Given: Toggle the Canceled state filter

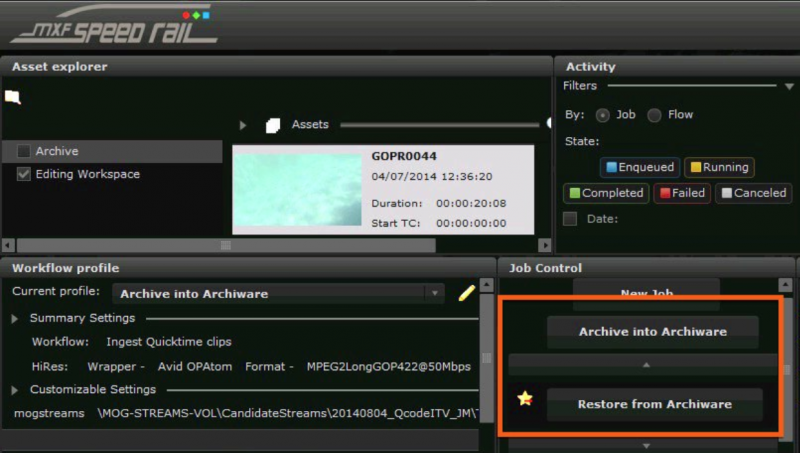Looking at the screenshot, I should (754, 193).
